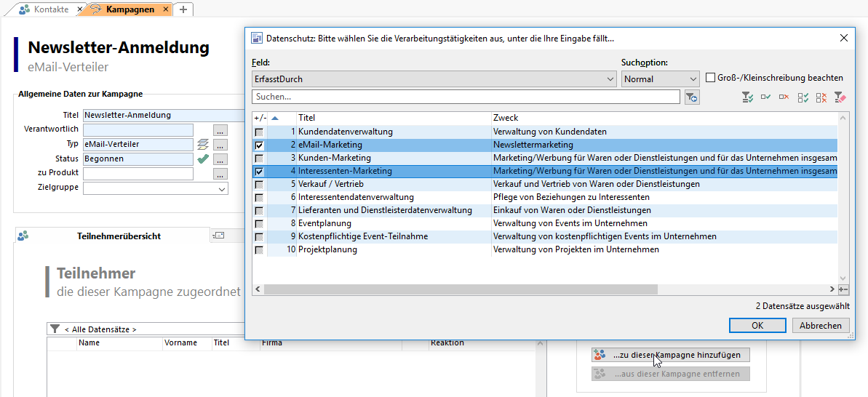Tick the checkbox for Kundendatenverwaltung
This screenshot has height=397, width=868.
click(x=259, y=132)
